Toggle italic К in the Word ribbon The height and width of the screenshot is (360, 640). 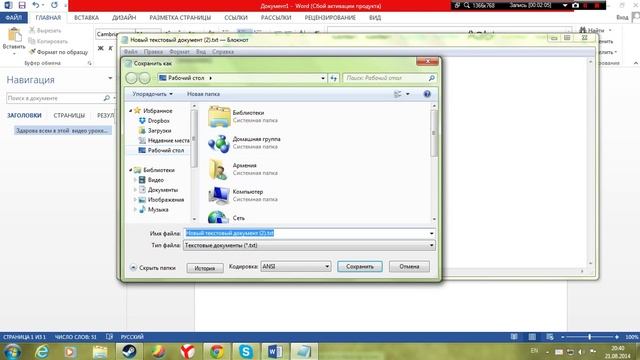click(110, 48)
